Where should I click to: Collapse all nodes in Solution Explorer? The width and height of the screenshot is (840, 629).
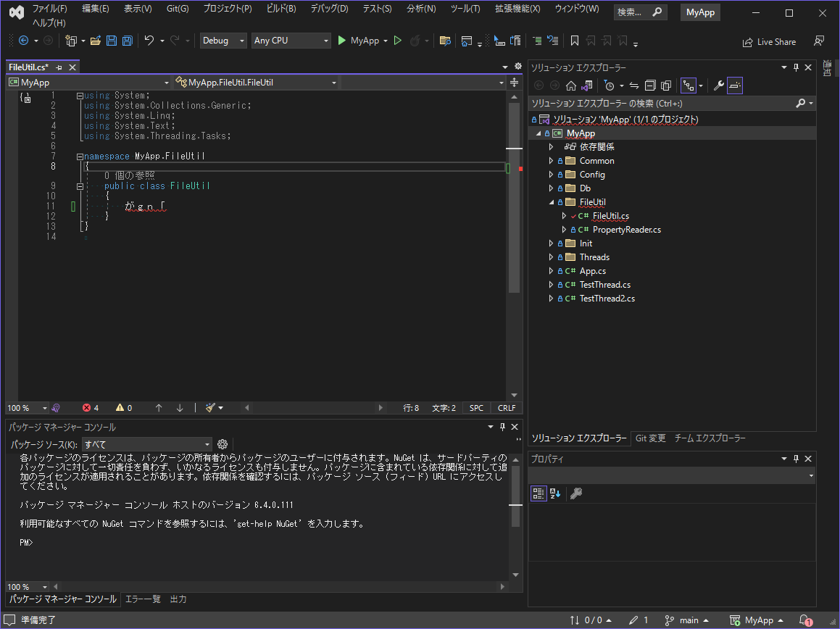[650, 86]
